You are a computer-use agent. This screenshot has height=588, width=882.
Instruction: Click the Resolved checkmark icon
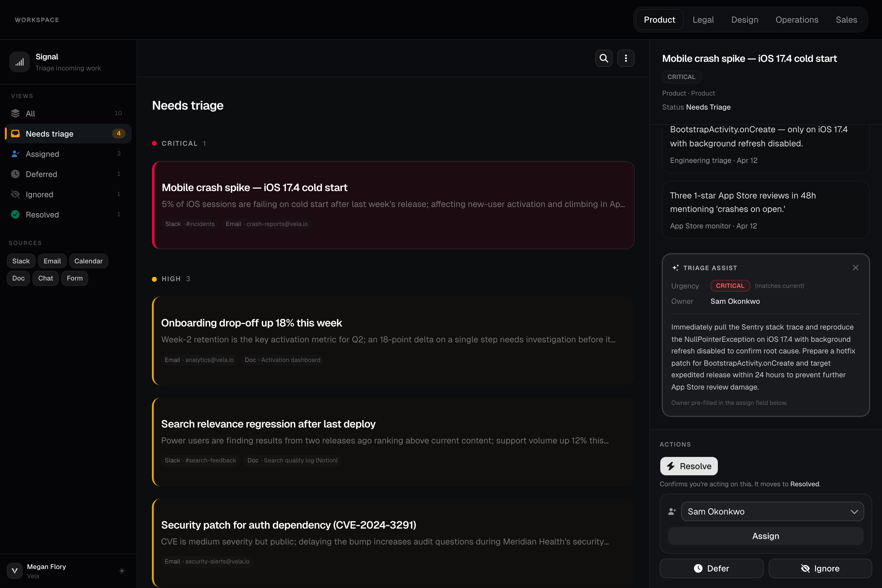(15, 214)
